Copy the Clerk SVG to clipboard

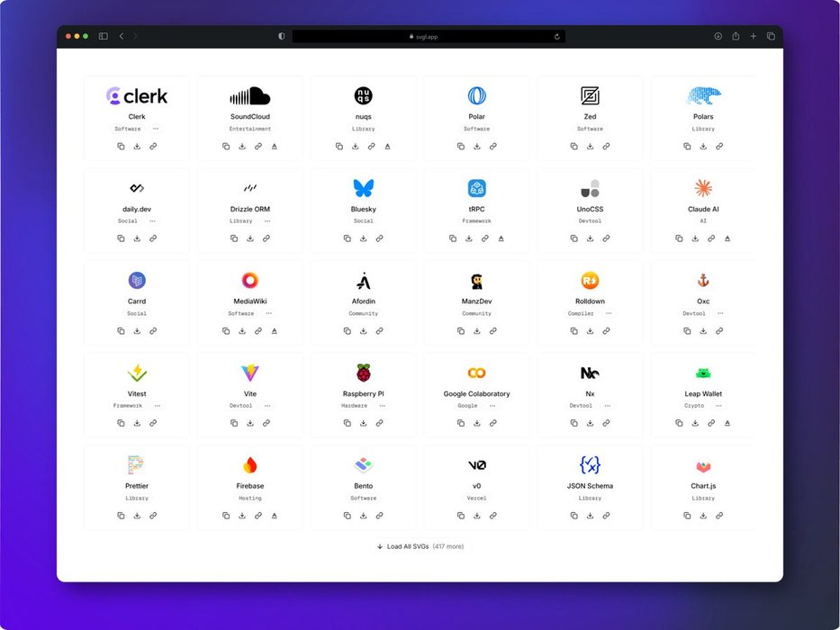click(121, 146)
